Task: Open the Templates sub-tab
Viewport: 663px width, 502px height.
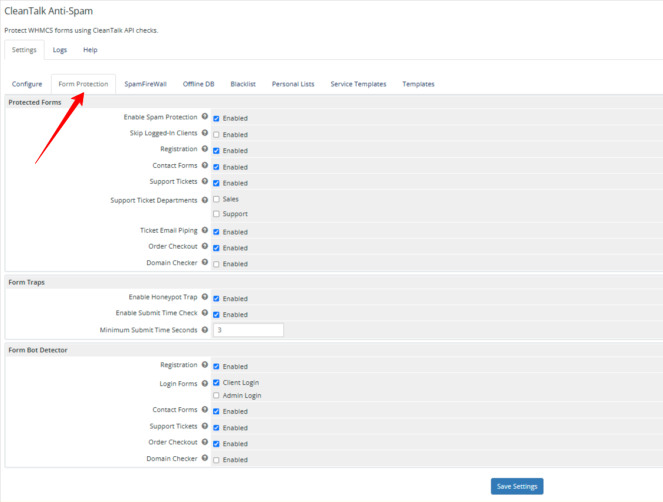Action: click(418, 84)
